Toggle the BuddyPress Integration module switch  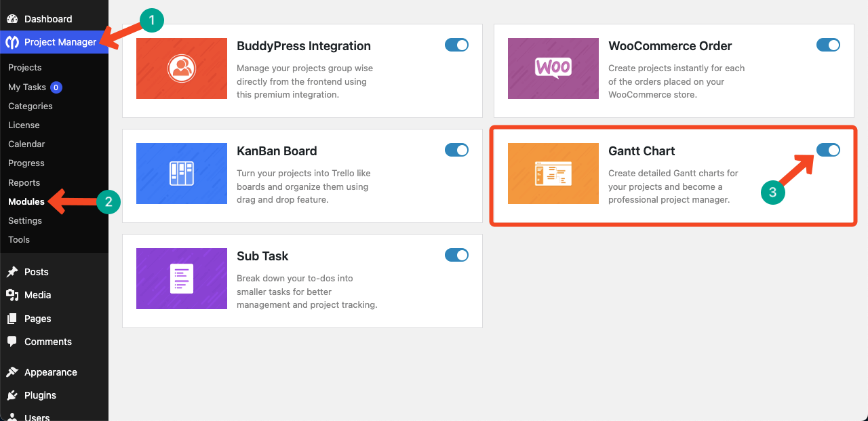pyautogui.click(x=456, y=45)
